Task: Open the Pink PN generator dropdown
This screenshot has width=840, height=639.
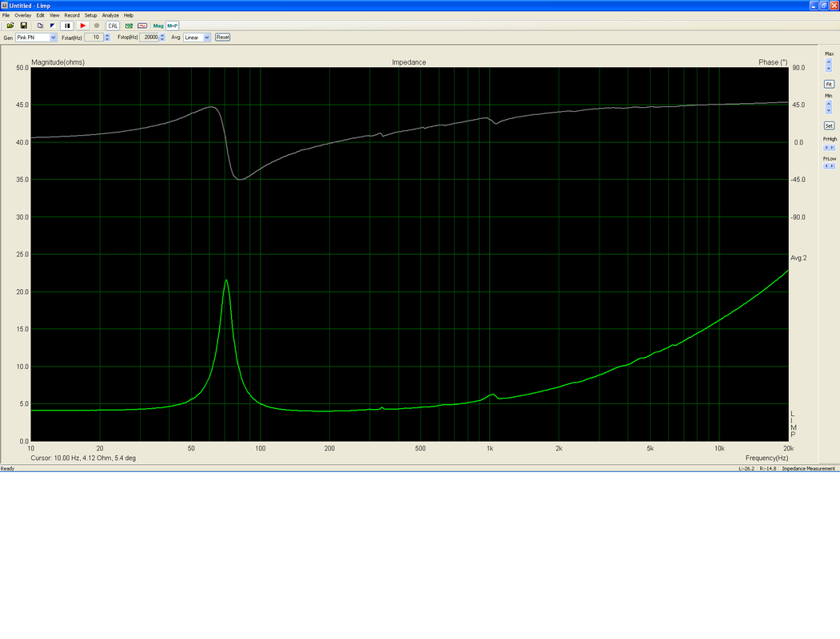Action: click(53, 38)
